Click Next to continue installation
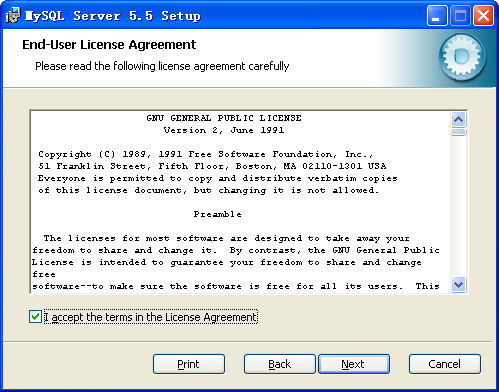The image size is (499, 392). [354, 364]
